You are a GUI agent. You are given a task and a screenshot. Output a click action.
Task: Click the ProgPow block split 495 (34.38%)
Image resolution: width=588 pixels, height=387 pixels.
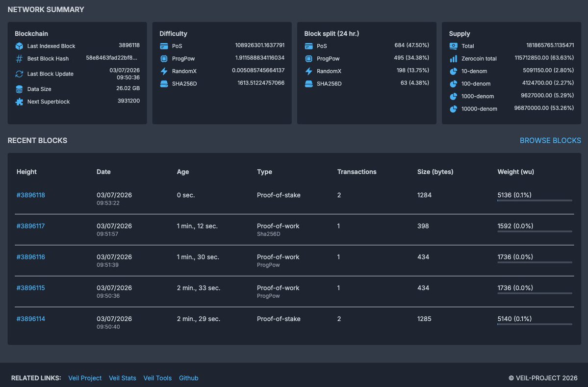(411, 58)
